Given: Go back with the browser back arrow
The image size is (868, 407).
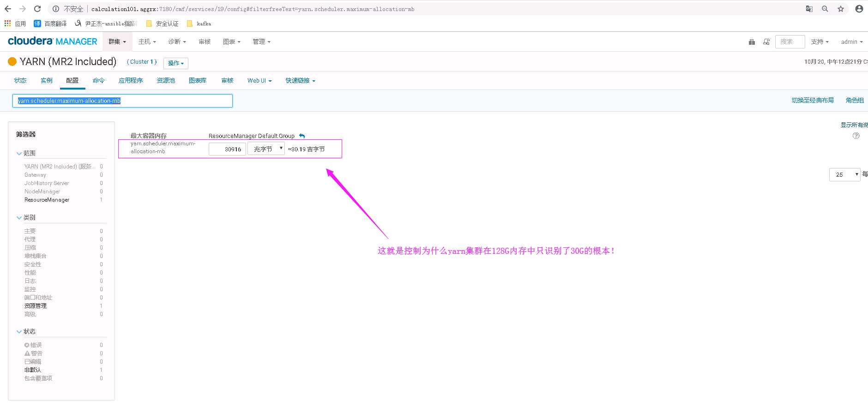Looking at the screenshot, I should [8, 9].
